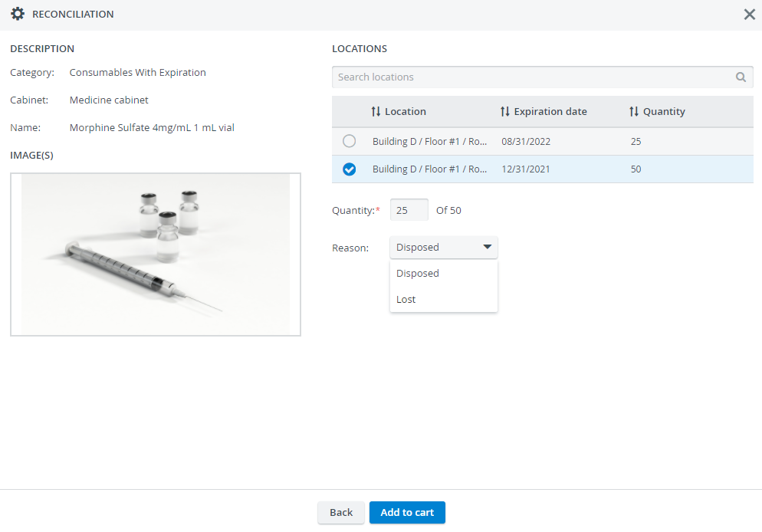This screenshot has height=532, width=762.
Task: Click the 12/31/2021 row quantity 50
Action: point(636,169)
